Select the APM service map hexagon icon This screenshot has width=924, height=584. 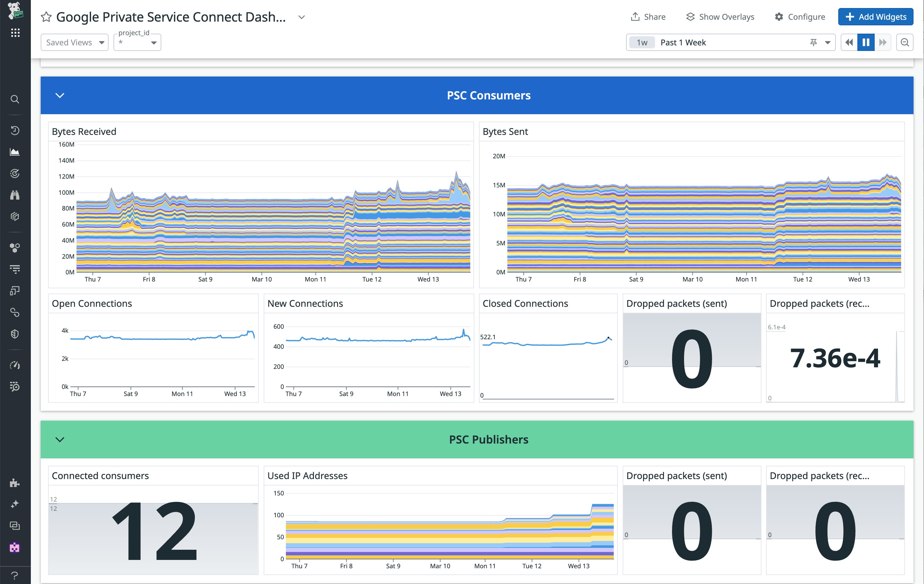pyautogui.click(x=15, y=247)
